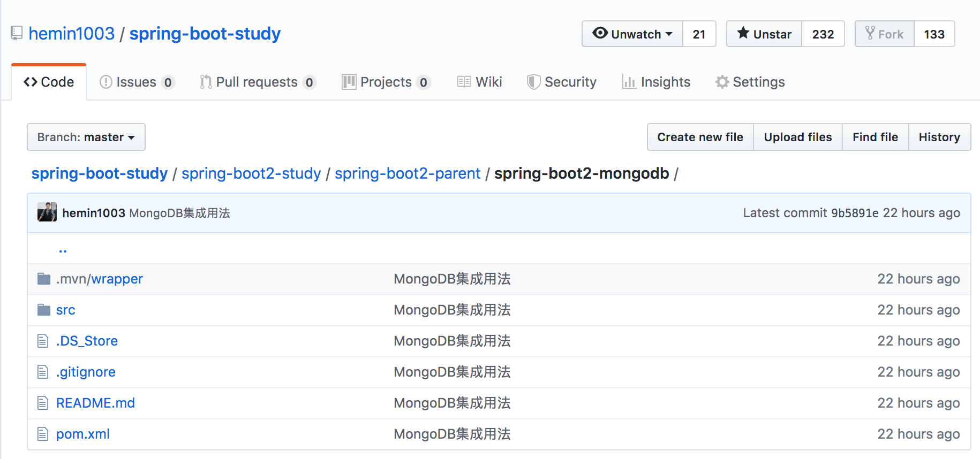Open the Unwatch dropdown
980x459 pixels.
click(x=632, y=34)
